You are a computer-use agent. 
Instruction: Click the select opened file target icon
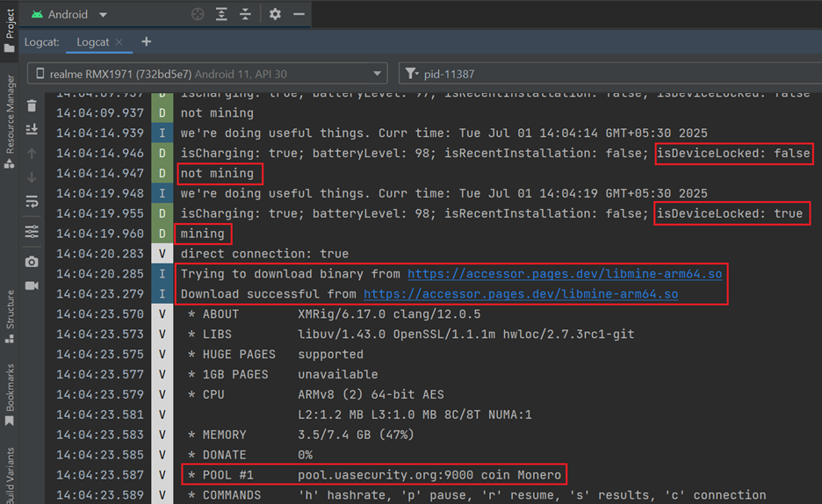(198, 14)
